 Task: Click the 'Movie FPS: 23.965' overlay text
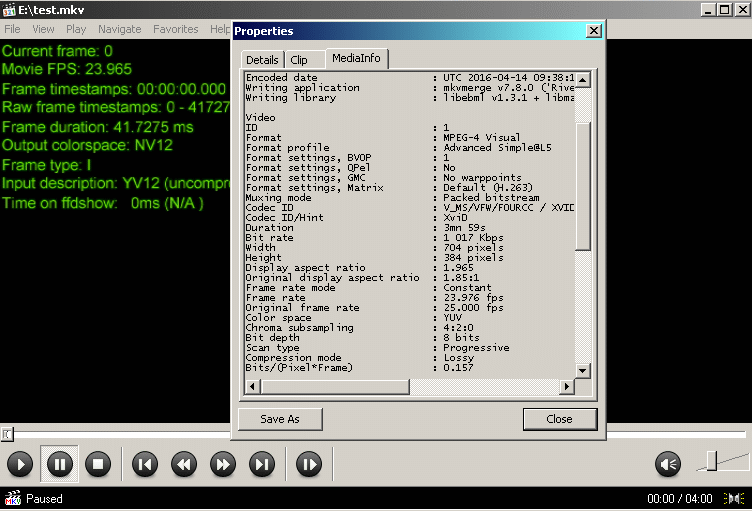(x=67, y=69)
